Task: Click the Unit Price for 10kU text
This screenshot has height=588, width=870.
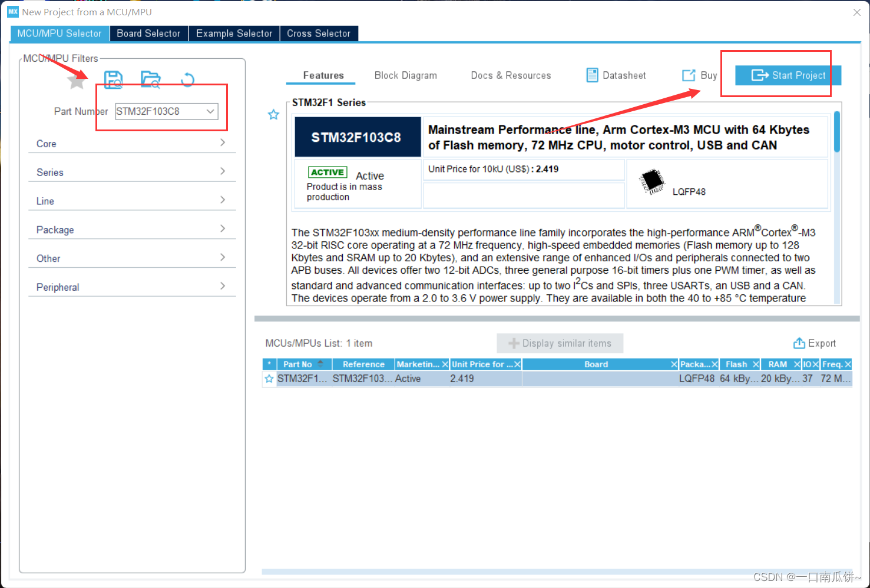Action: (x=493, y=169)
